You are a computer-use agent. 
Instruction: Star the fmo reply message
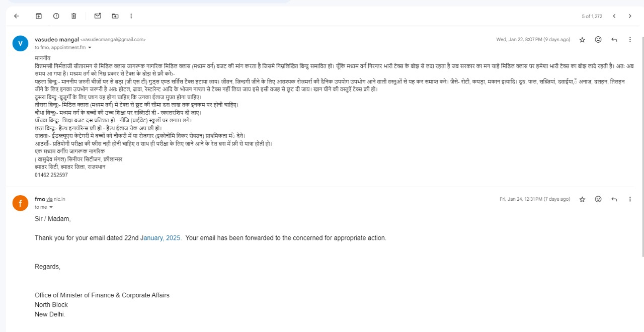click(x=582, y=199)
